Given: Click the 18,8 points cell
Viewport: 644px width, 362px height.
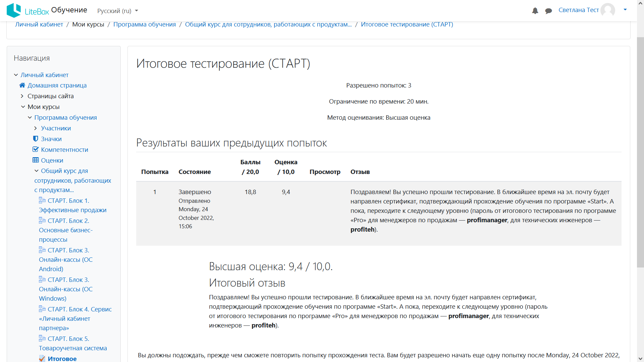Looking at the screenshot, I should tap(250, 192).
